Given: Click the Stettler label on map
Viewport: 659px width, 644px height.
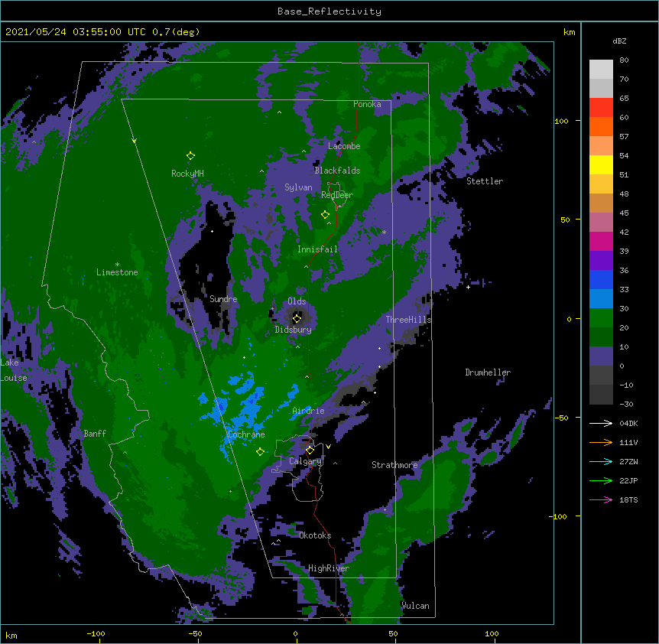Looking at the screenshot, I should [485, 181].
